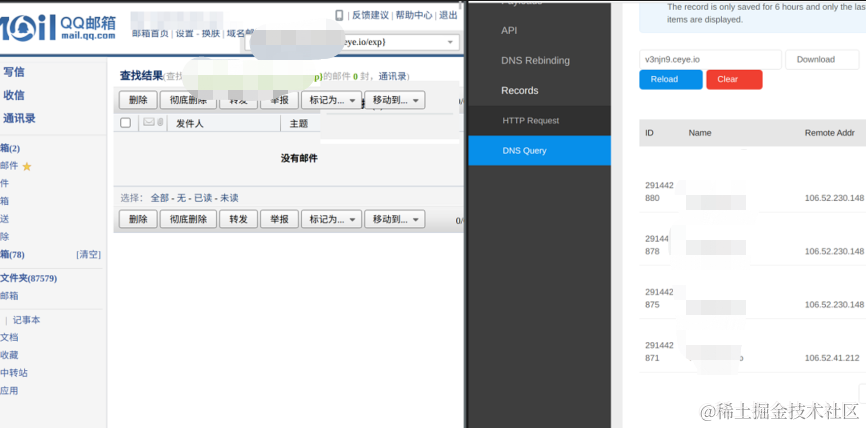Expand the search box dropdown arrow after ceye.io/exp}

pyautogui.click(x=450, y=43)
